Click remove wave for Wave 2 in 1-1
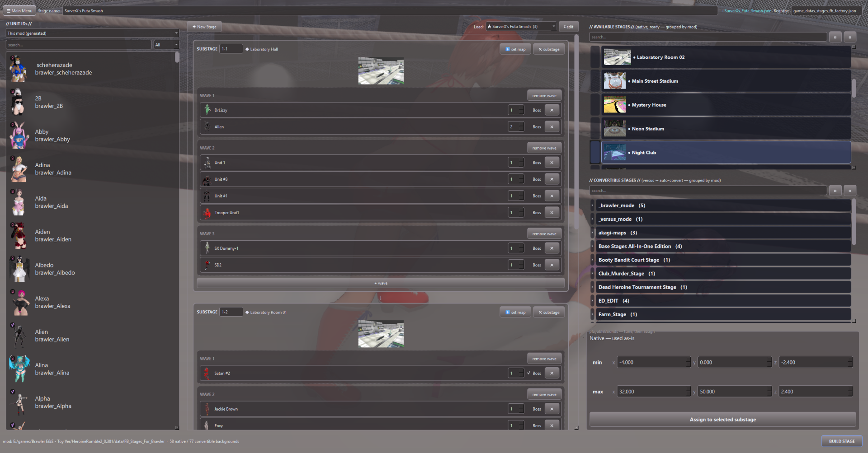This screenshot has height=453, width=868. pos(544,148)
